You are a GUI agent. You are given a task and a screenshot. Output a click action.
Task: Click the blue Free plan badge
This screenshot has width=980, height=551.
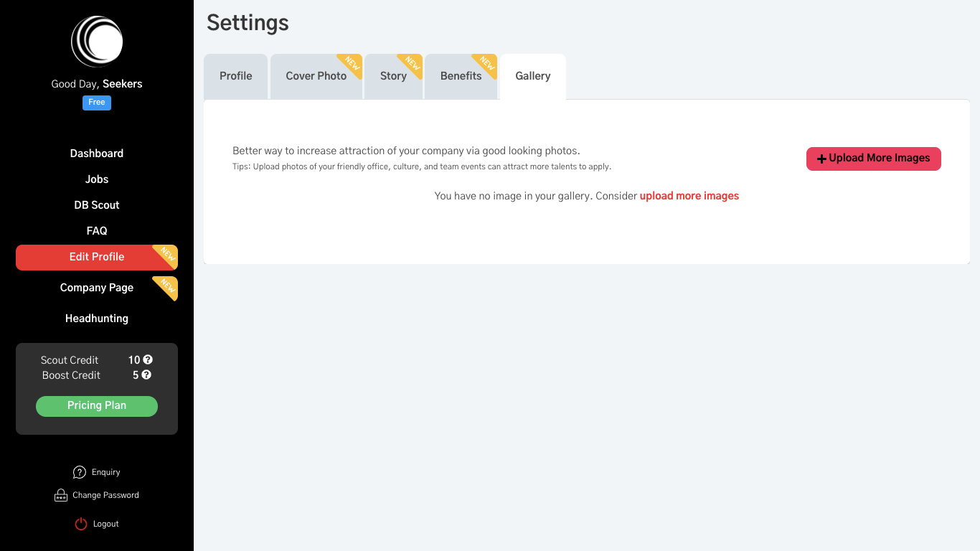tap(97, 103)
